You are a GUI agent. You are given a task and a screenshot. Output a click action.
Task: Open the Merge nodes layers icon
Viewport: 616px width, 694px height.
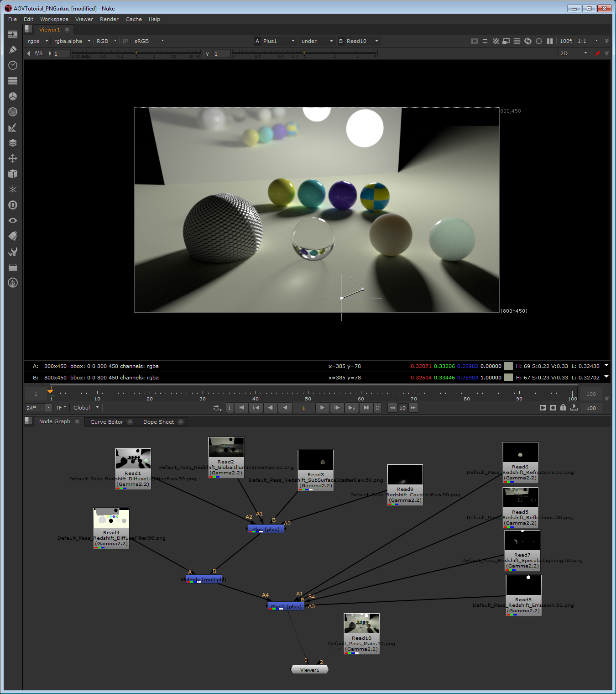[x=13, y=143]
